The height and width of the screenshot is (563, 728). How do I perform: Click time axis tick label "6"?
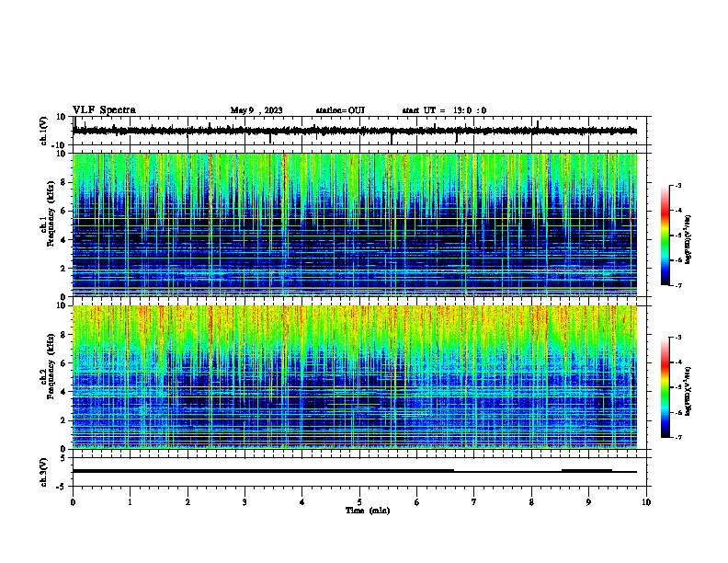[417, 502]
